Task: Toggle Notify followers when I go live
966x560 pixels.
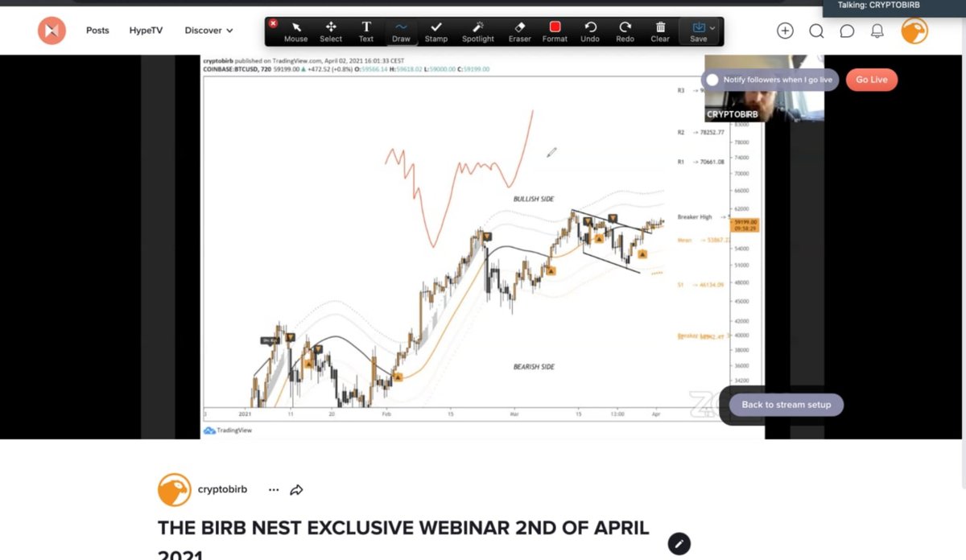Action: 712,80
